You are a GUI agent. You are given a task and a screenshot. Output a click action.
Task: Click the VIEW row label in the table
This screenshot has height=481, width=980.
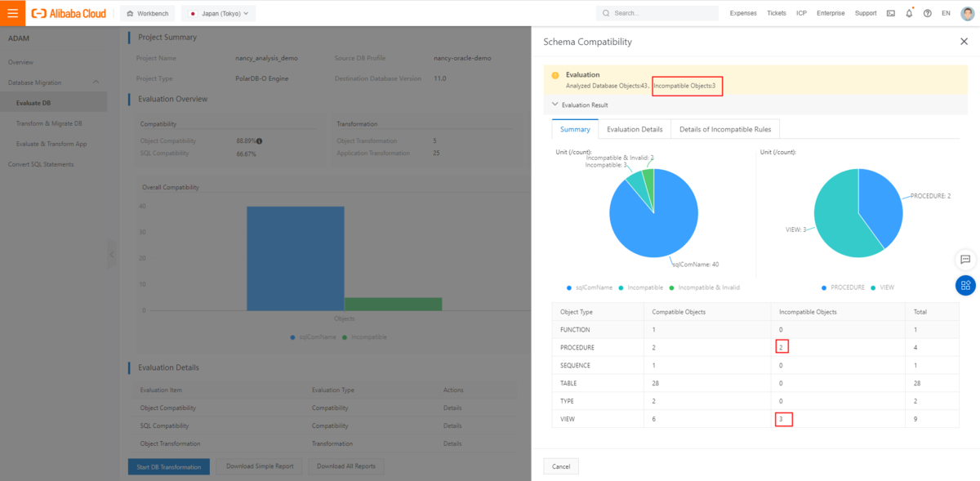(x=567, y=419)
